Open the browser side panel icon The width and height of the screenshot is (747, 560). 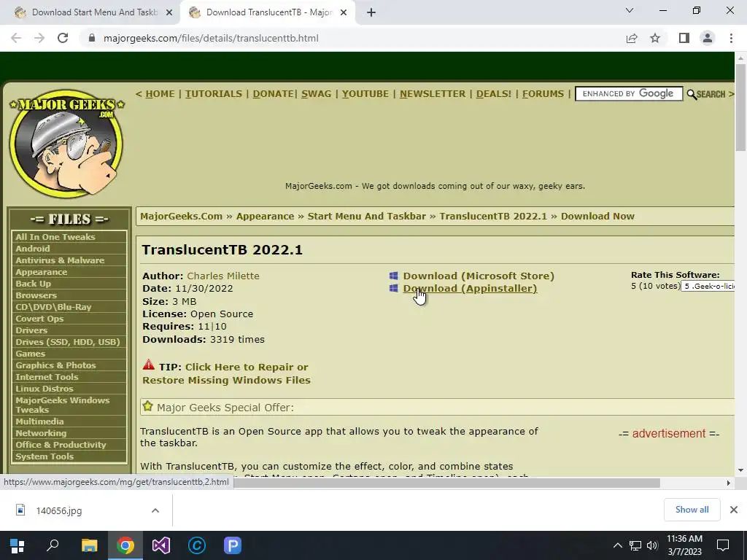pos(684,38)
